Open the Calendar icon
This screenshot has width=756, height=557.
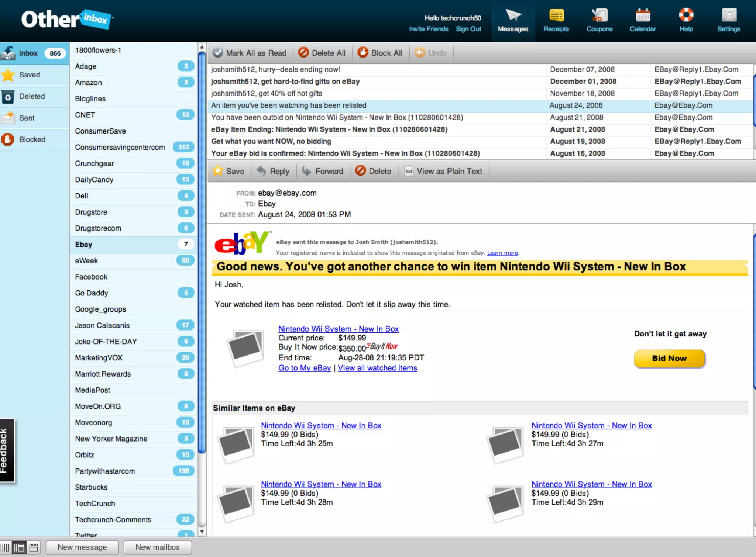[x=643, y=15]
